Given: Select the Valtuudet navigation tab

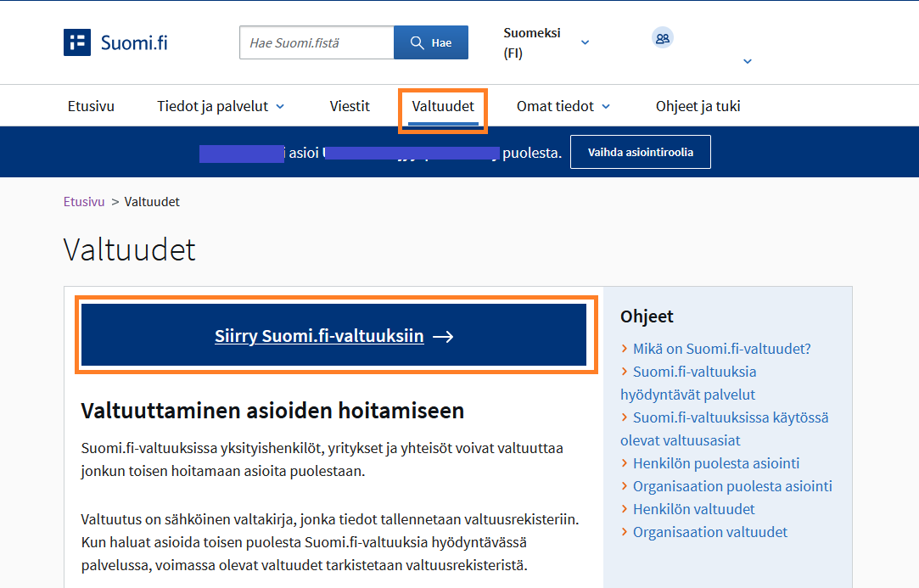Looking at the screenshot, I should 442,106.
